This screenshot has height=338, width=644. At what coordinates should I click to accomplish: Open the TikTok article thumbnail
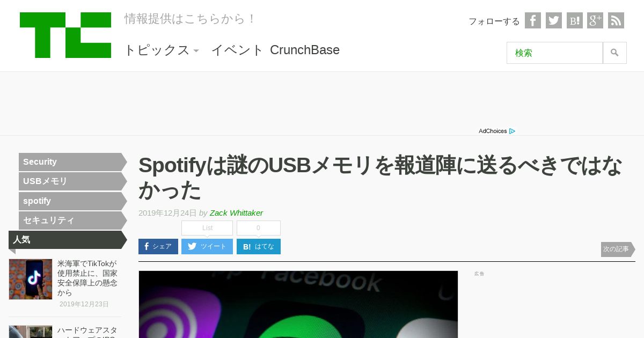31,279
